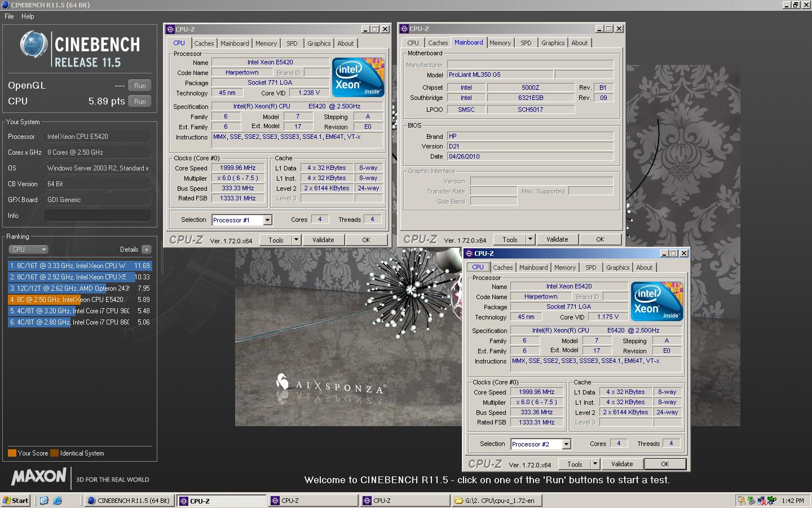Click the ProLiant ML350 G5 model field
The height and width of the screenshot is (508, 812).
500,75
